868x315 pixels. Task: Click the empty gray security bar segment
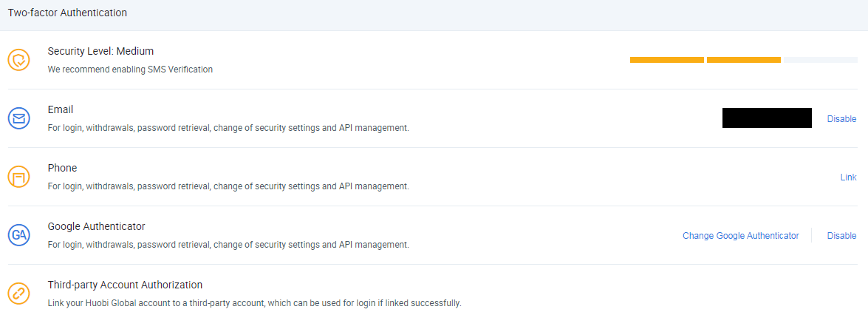click(821, 60)
